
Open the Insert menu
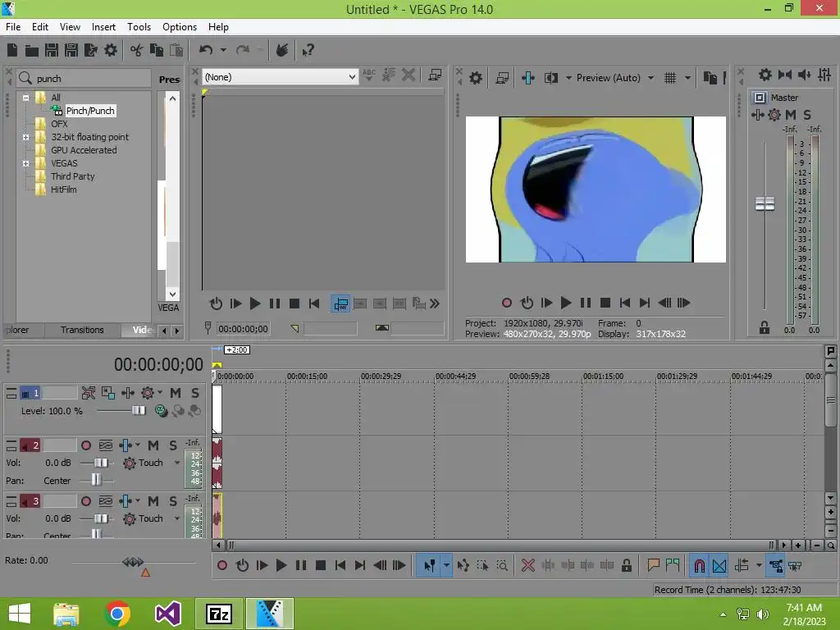(x=103, y=27)
